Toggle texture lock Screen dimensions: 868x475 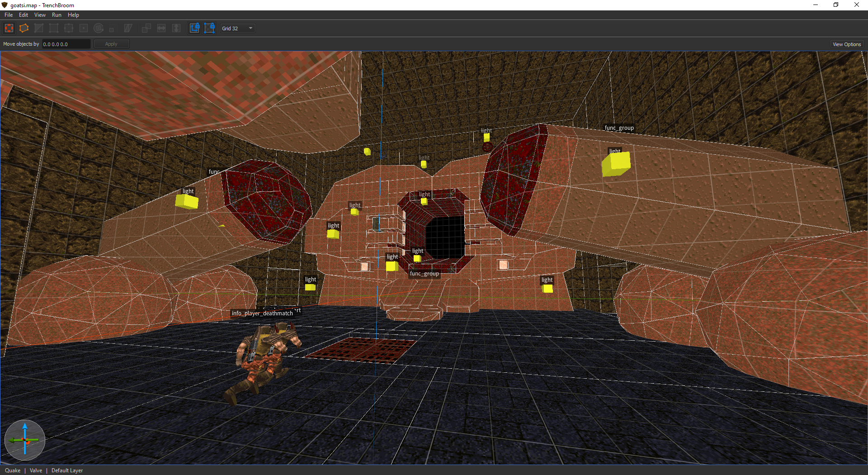point(194,28)
